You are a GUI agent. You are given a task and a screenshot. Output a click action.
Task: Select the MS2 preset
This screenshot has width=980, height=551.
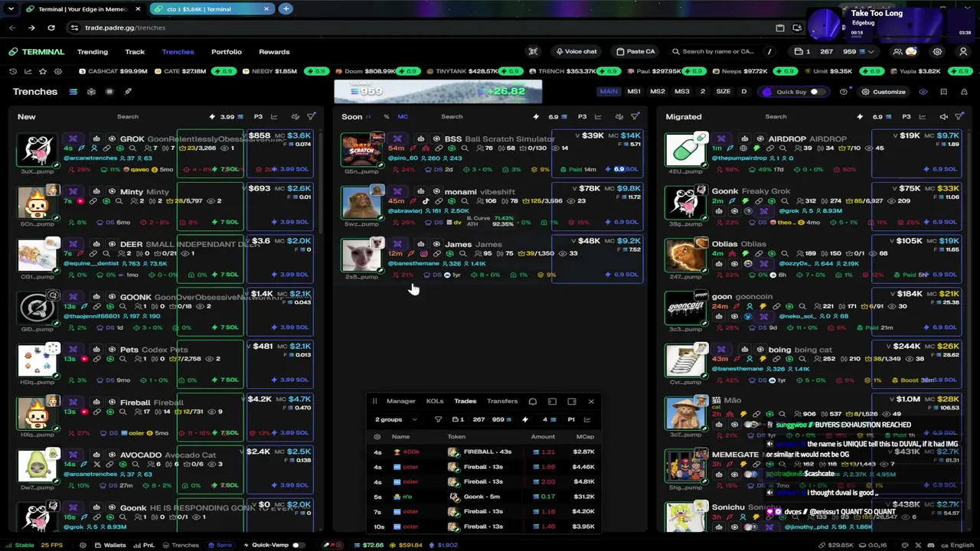click(658, 92)
